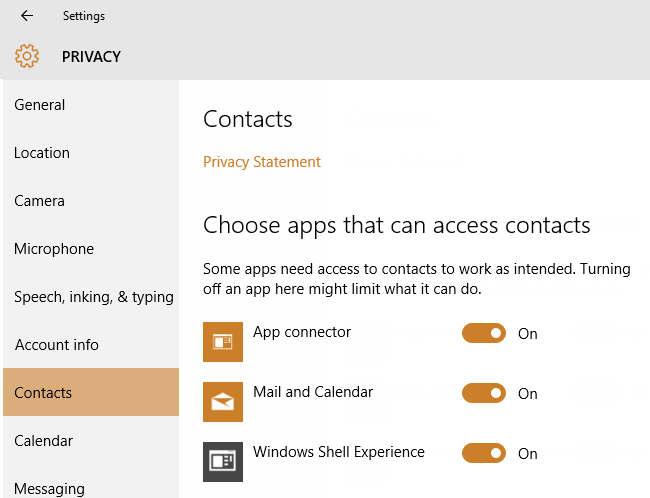Click the Mail and Calendar label
Screen dimensions: 650x498
[x=313, y=392]
